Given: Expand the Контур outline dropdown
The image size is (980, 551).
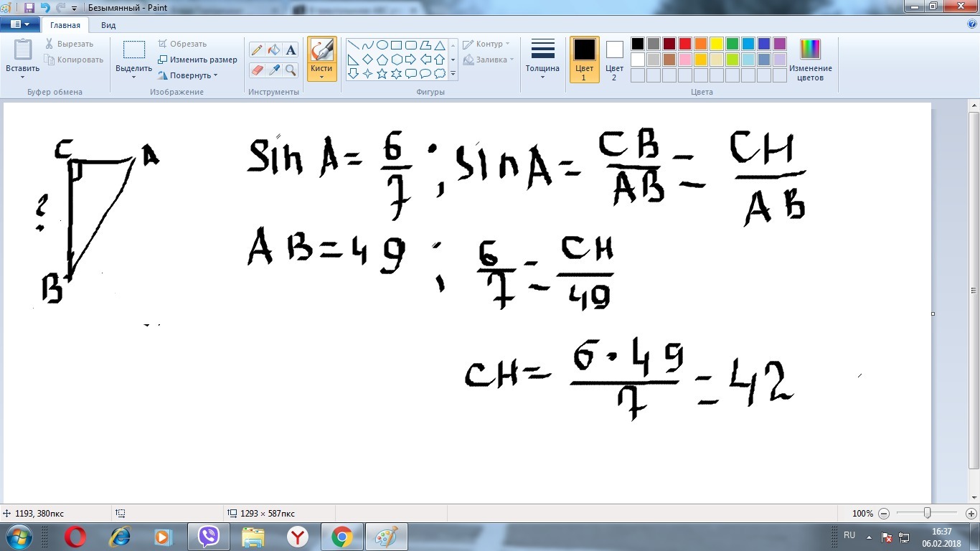Looking at the screenshot, I should coord(486,44).
